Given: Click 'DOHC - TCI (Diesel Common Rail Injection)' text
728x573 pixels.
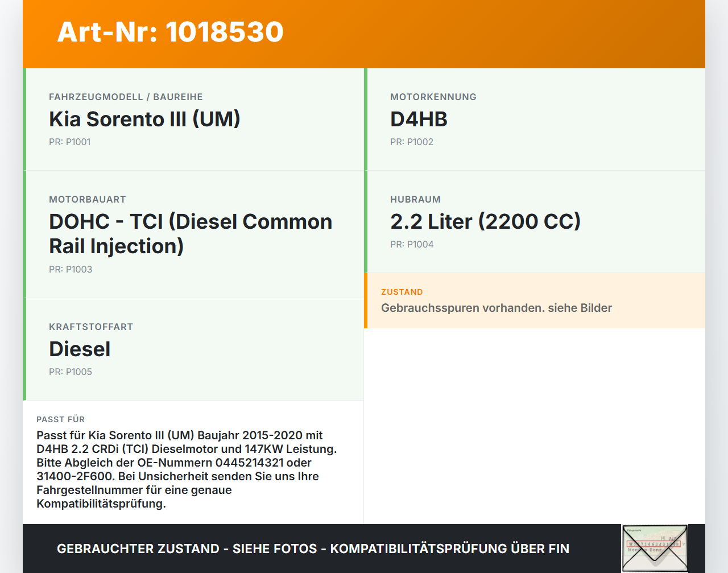Looking at the screenshot, I should point(191,233).
